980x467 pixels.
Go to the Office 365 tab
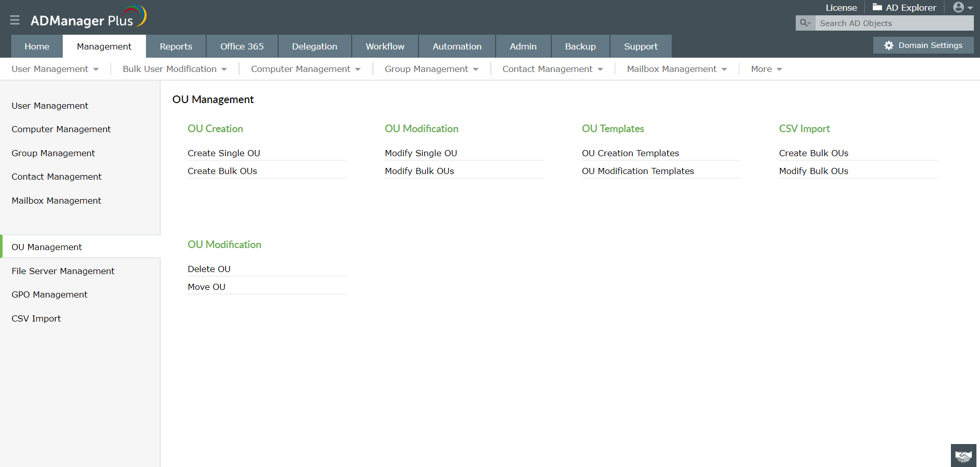pyautogui.click(x=242, y=46)
